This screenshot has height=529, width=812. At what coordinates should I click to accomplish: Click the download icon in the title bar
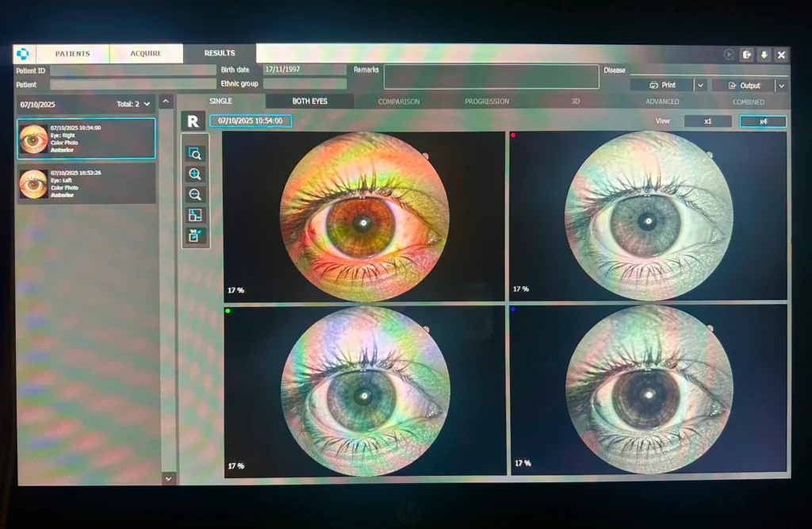click(x=764, y=54)
